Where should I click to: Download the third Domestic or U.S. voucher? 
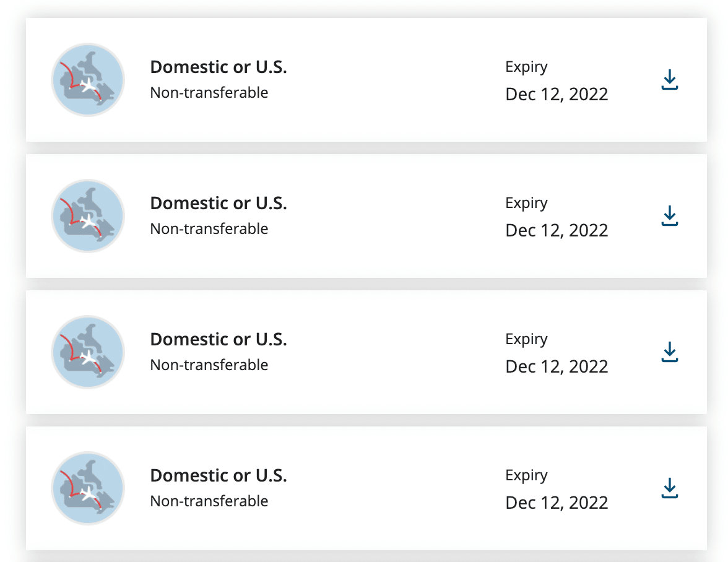(669, 353)
